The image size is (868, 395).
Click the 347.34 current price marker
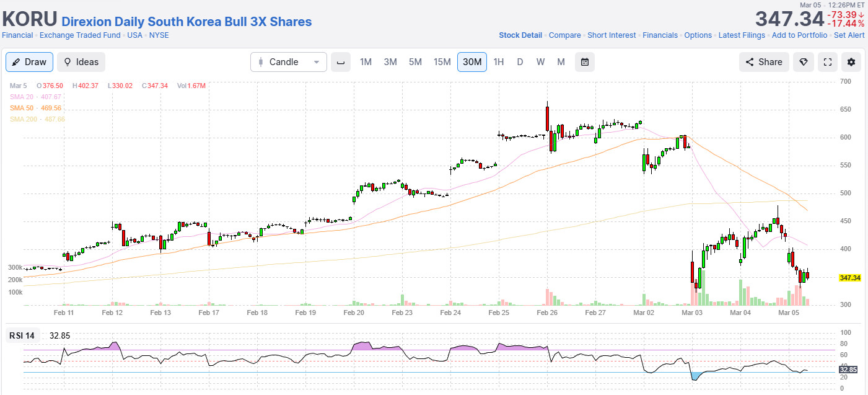tap(850, 278)
